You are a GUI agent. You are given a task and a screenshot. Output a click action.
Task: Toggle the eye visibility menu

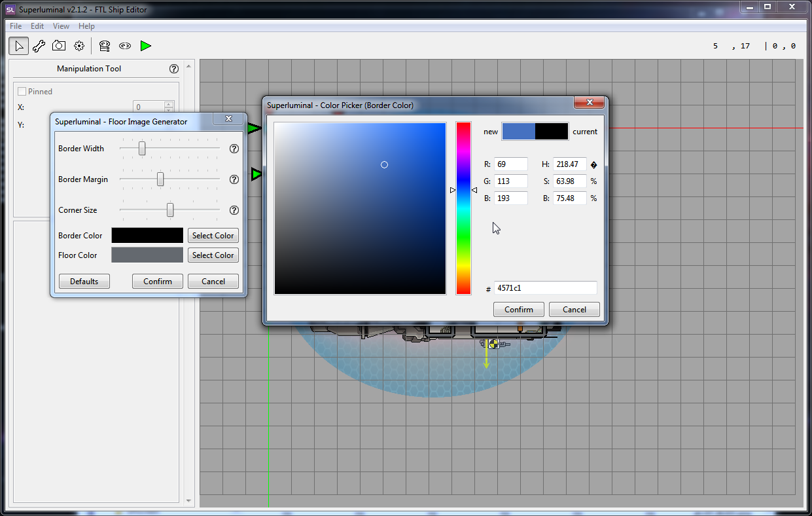pyautogui.click(x=125, y=46)
